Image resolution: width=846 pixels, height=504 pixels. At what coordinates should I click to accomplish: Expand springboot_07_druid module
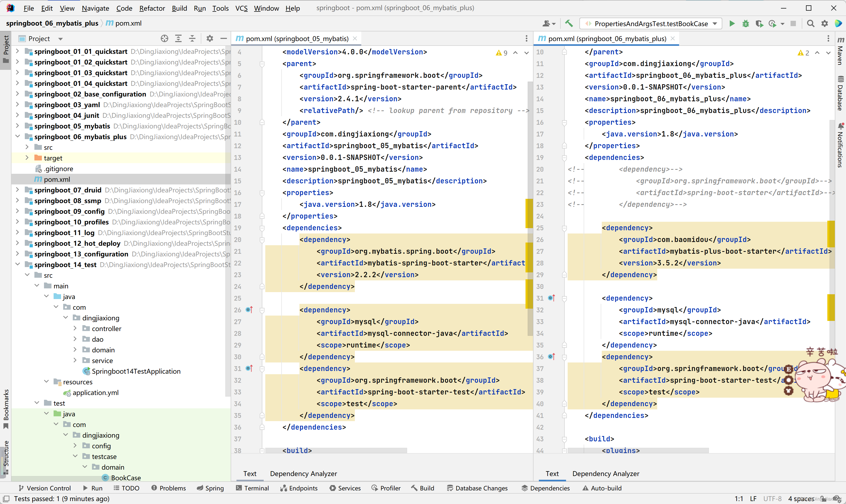click(17, 190)
